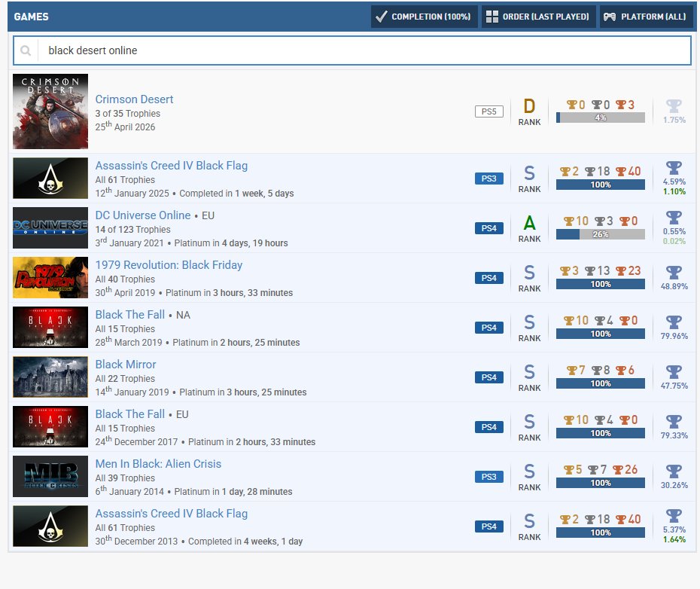Click the magnifier search icon
This screenshot has width=700, height=589.
[x=26, y=50]
